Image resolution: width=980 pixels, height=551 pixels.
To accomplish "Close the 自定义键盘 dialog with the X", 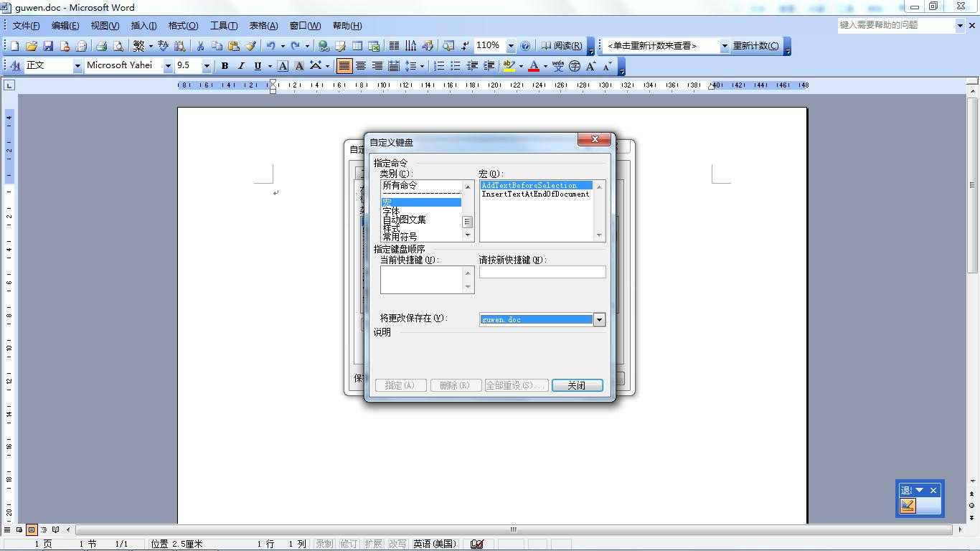I will (595, 140).
